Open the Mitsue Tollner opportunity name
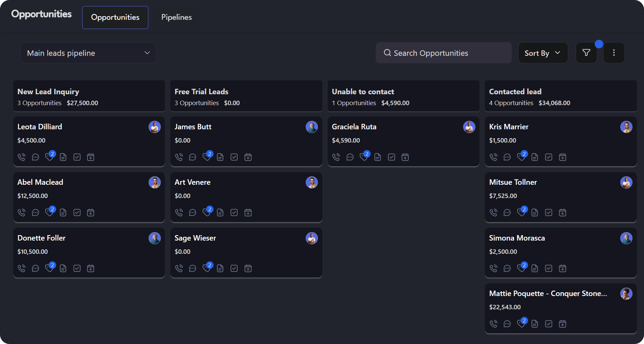The height and width of the screenshot is (344, 644). tap(513, 182)
